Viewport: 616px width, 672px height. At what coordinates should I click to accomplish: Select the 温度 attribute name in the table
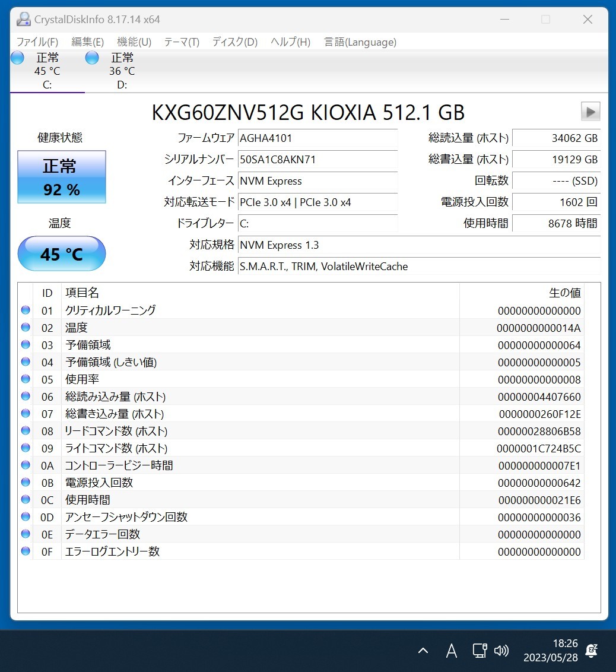pyautogui.click(x=76, y=328)
